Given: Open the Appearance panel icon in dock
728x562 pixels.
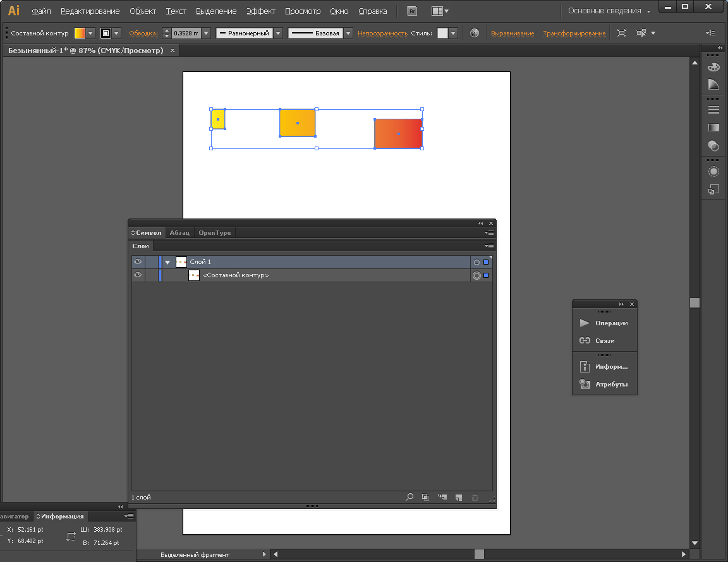Looking at the screenshot, I should pos(713,171).
